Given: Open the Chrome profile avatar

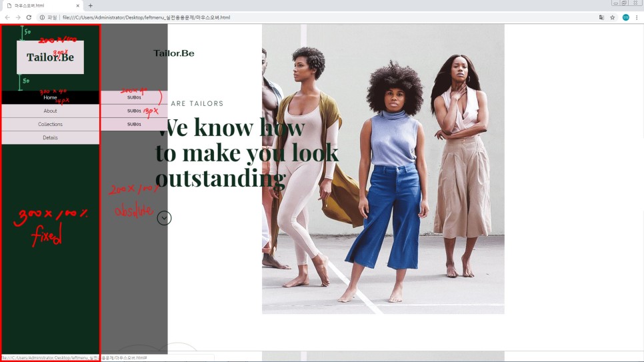Looking at the screenshot, I should click(x=626, y=17).
